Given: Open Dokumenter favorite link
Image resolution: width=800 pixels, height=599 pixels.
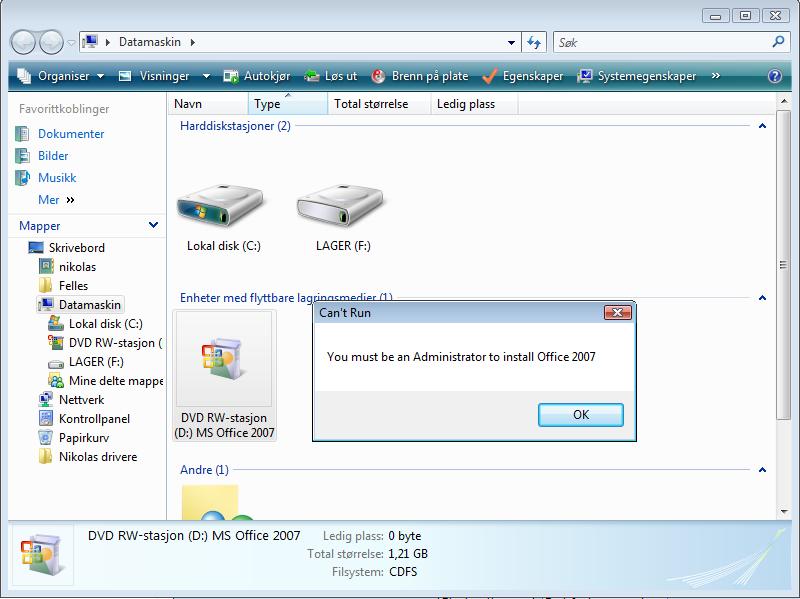Looking at the screenshot, I should point(71,134).
